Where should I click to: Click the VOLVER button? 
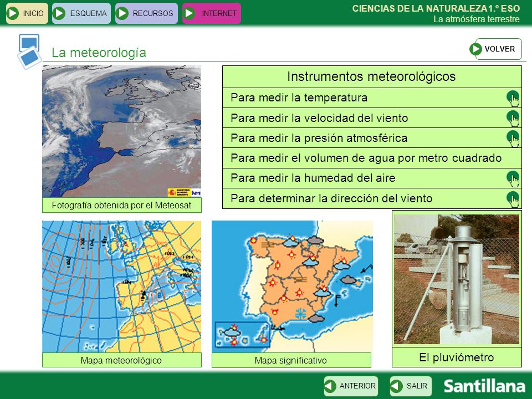(x=495, y=49)
